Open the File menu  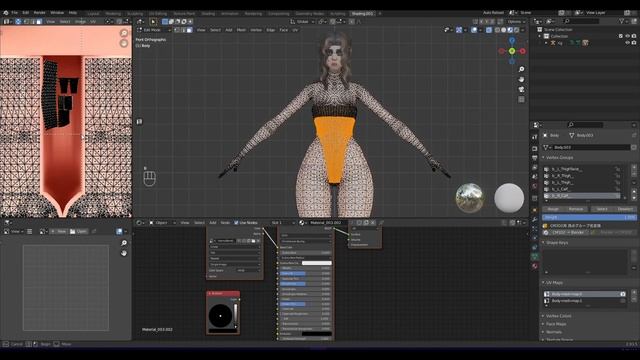point(14,13)
